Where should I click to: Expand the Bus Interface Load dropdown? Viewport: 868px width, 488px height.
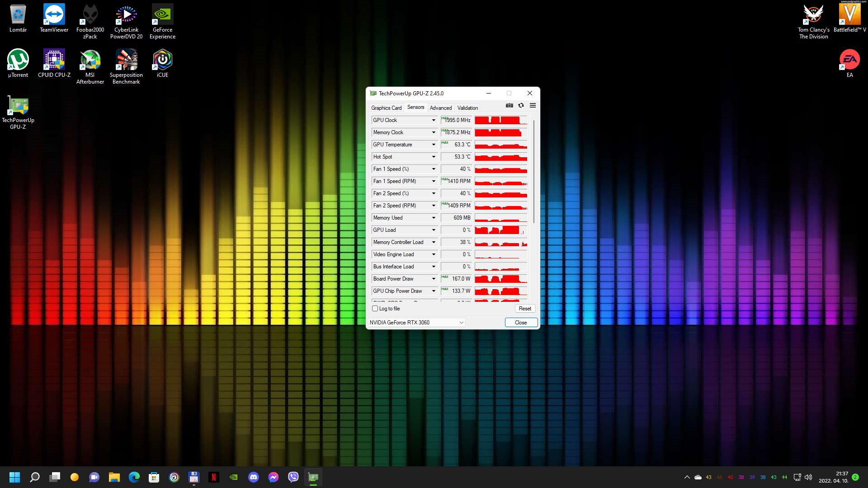[434, 267]
